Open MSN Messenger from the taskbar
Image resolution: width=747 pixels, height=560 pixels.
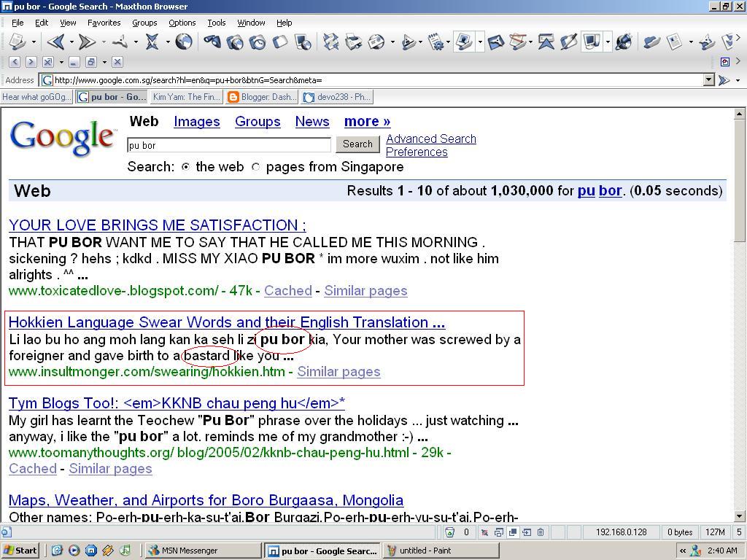(x=203, y=551)
